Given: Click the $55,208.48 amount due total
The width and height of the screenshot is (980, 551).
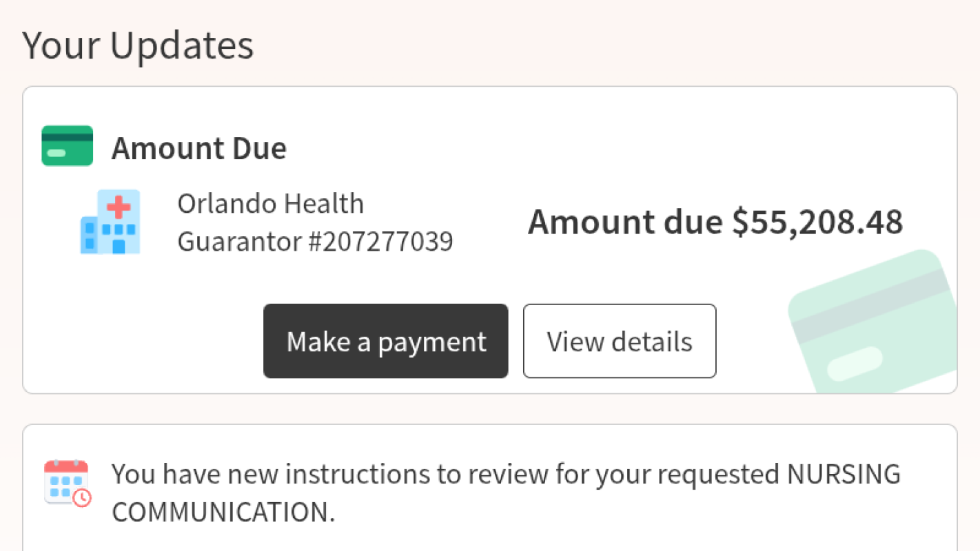Looking at the screenshot, I should (x=716, y=222).
